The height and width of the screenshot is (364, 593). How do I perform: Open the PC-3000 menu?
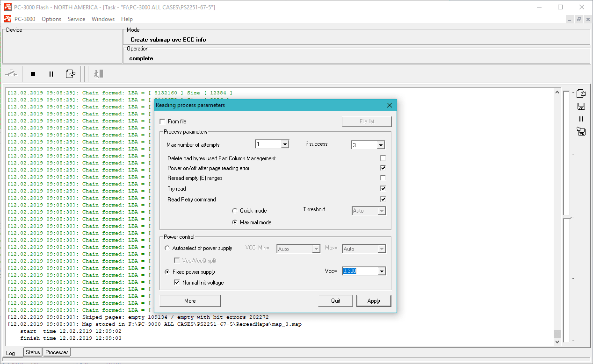click(x=25, y=19)
